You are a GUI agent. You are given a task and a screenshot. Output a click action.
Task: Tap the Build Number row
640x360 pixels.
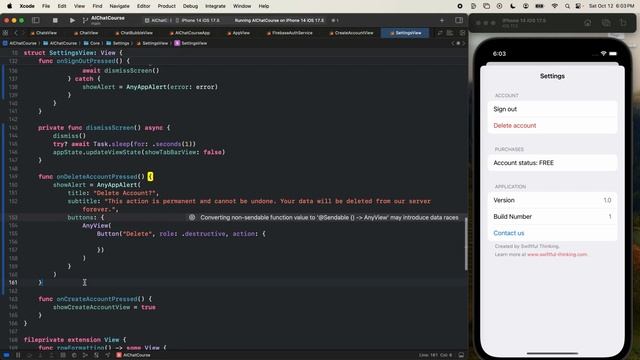552,216
